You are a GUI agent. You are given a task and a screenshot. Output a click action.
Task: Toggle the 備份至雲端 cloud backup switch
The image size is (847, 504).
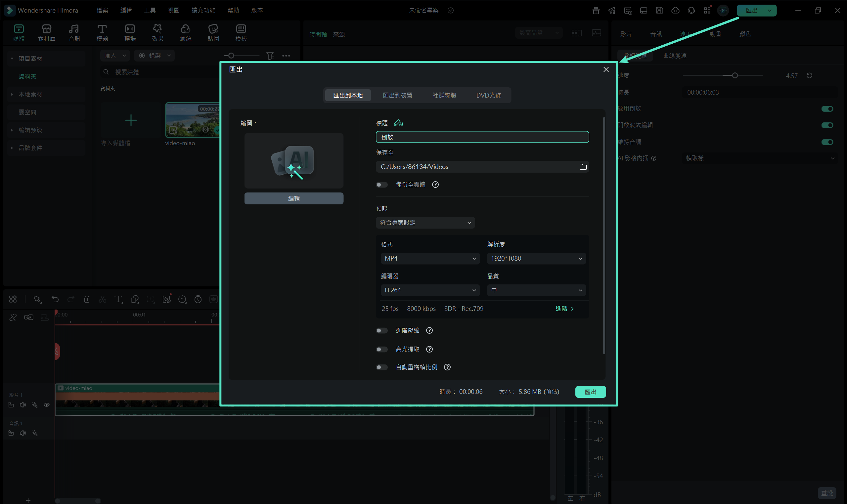tap(381, 185)
